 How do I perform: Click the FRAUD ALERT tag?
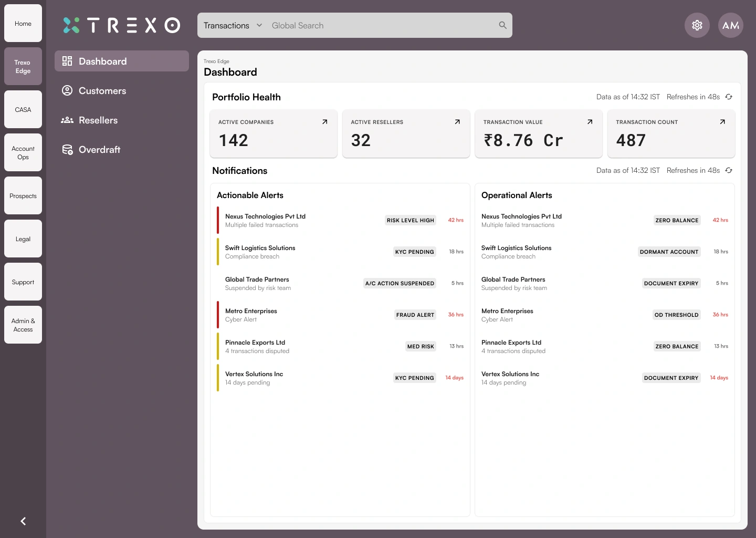(415, 315)
